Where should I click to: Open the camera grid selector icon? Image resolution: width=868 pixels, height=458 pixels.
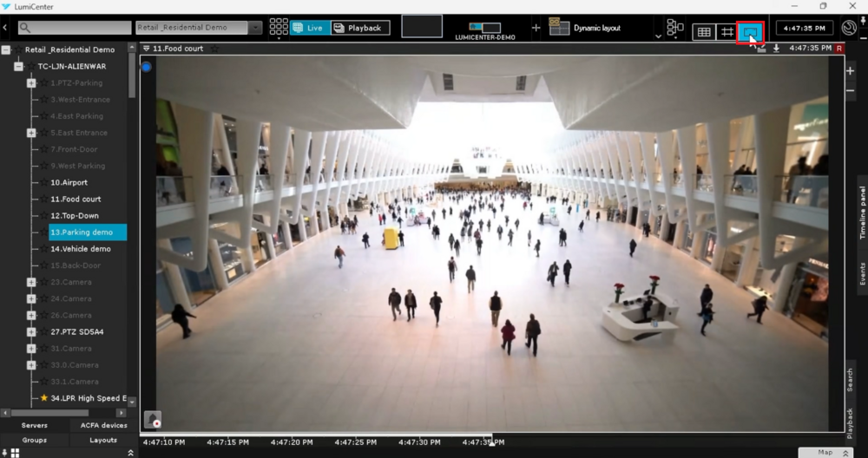[278, 28]
